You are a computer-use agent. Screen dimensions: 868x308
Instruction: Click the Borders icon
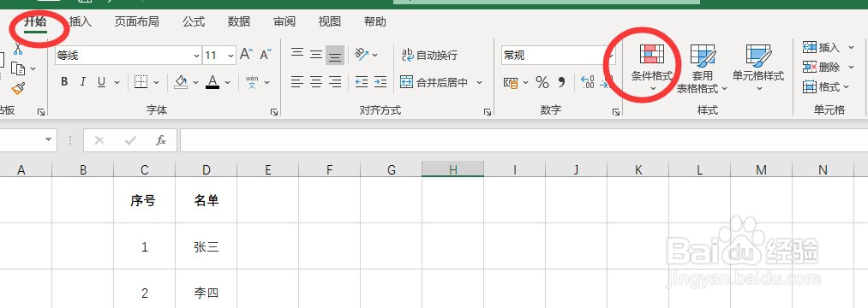[x=141, y=82]
